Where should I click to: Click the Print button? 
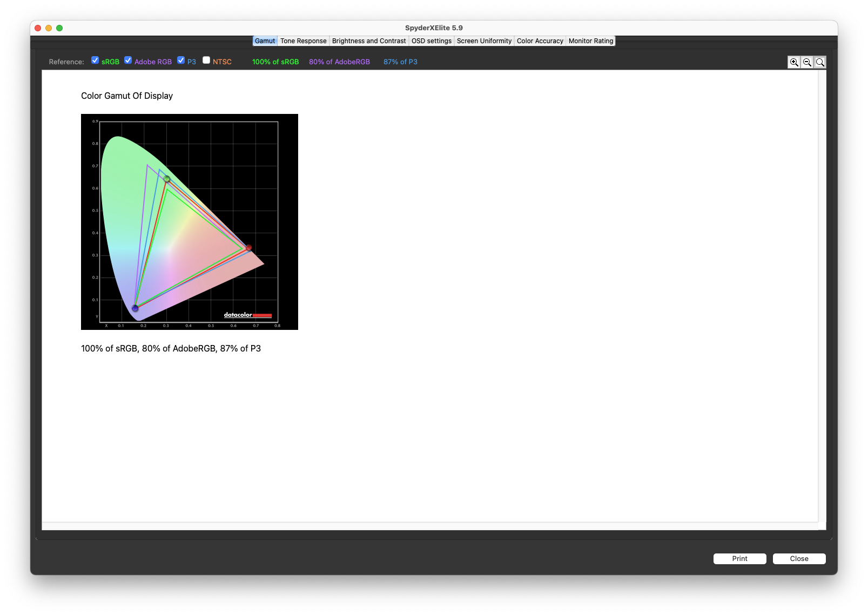coord(740,559)
